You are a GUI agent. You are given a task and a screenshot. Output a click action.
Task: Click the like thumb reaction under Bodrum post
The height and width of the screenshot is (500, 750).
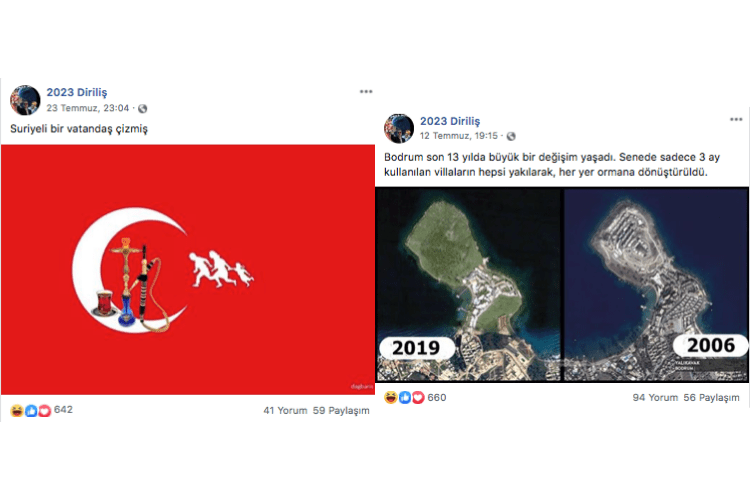(405, 398)
